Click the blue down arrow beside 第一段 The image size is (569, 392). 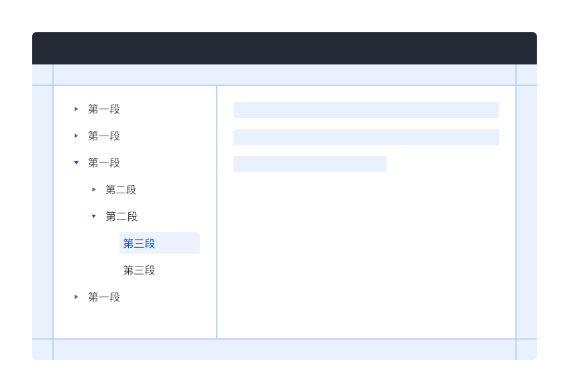point(76,162)
